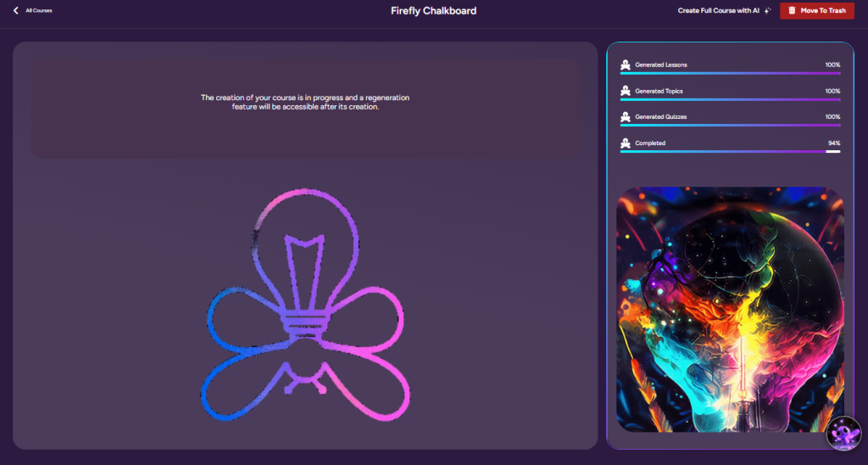Click the course creation in progress message
This screenshot has height=465, width=868.
[x=305, y=103]
